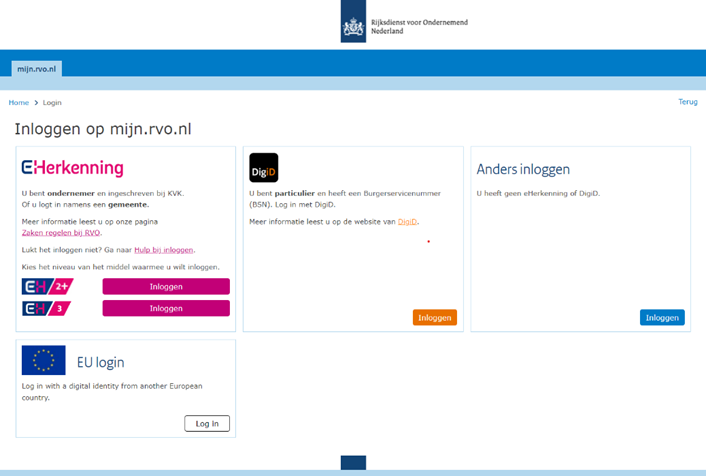This screenshot has width=706, height=476.
Task: Click the heading Inloggen op mijn.rvo.nl
Action: coord(103,129)
